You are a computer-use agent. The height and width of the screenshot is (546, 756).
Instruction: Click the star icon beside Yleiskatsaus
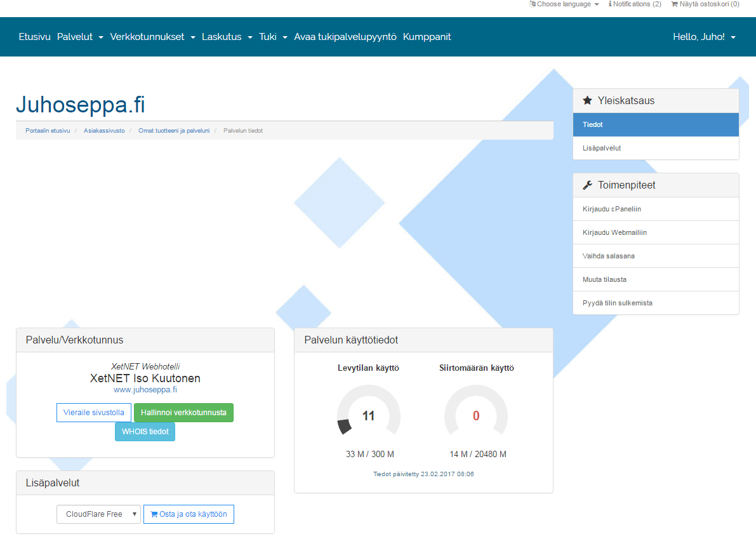(x=587, y=100)
